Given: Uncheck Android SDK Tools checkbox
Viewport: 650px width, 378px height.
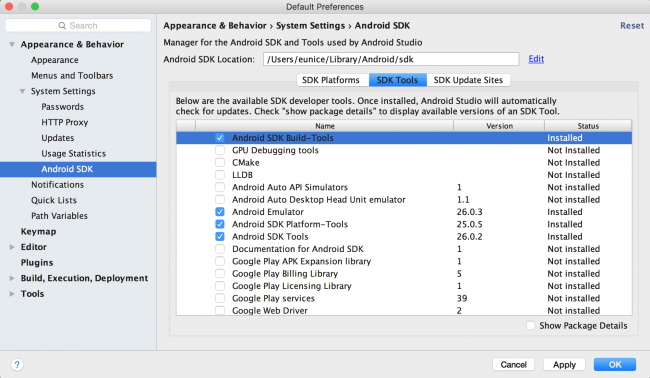Looking at the screenshot, I should click(x=220, y=237).
